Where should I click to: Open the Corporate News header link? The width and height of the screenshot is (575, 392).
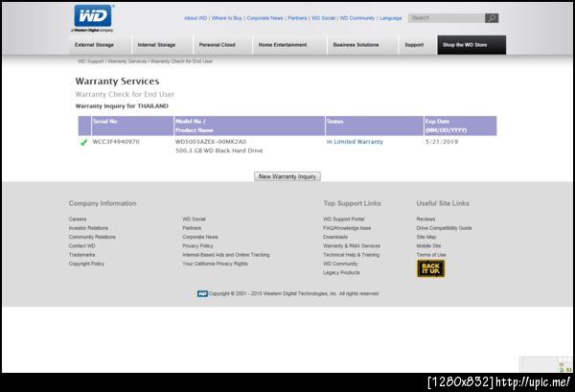[x=264, y=18]
